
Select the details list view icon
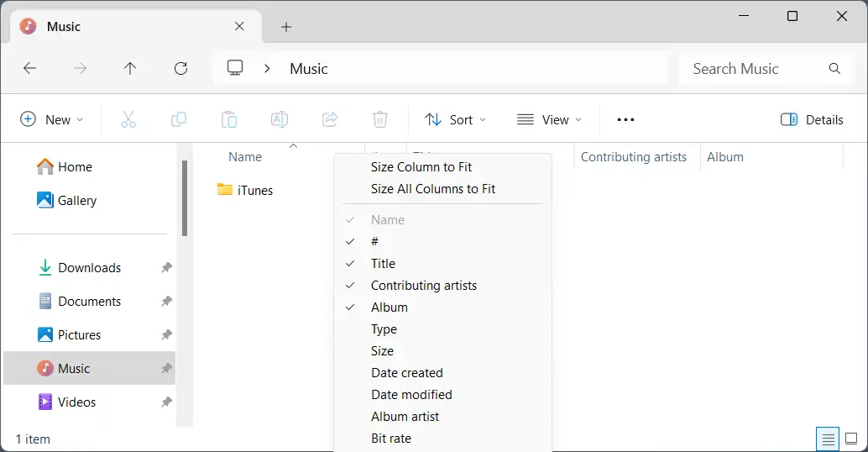tap(828, 439)
